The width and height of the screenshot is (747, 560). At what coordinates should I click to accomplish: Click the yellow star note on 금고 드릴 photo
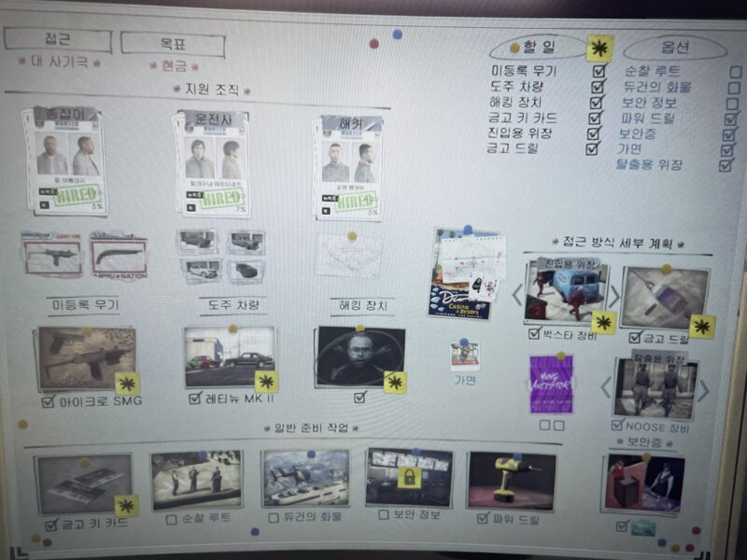click(702, 328)
